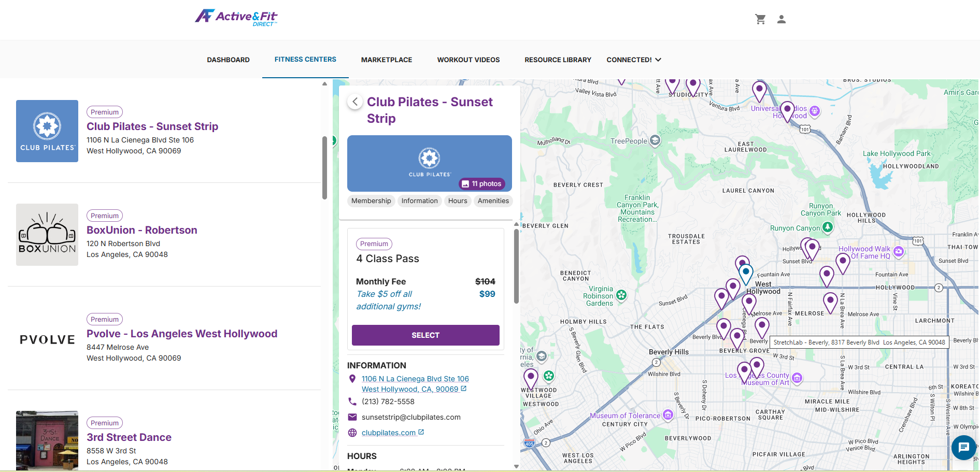
Task: Click the Los Angeles County Museum of Art marker
Action: [x=797, y=378]
